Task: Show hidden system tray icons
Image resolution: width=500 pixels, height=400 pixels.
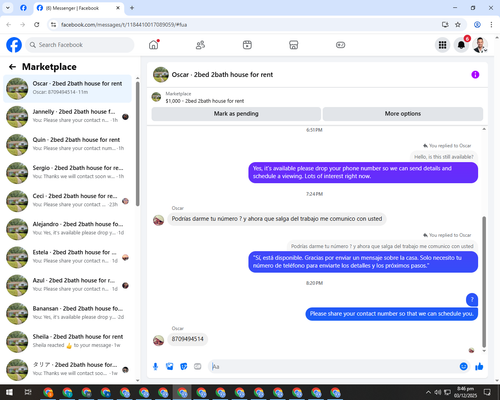Action: 428,392
